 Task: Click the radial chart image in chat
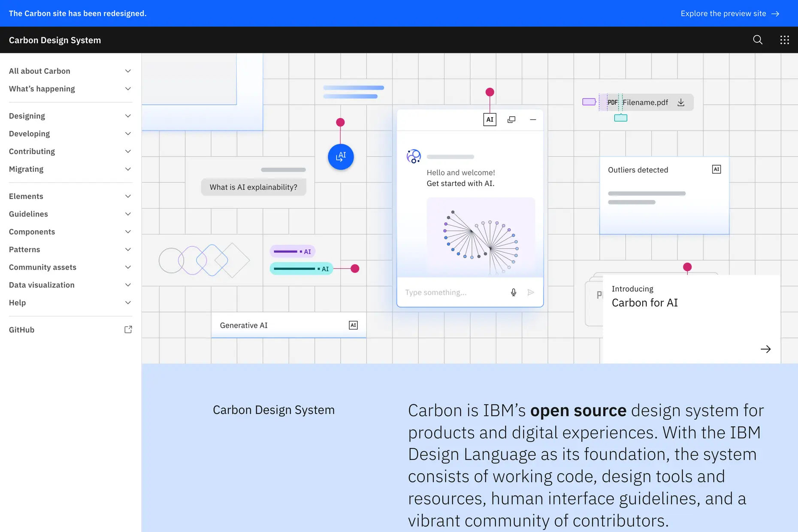[x=481, y=236]
